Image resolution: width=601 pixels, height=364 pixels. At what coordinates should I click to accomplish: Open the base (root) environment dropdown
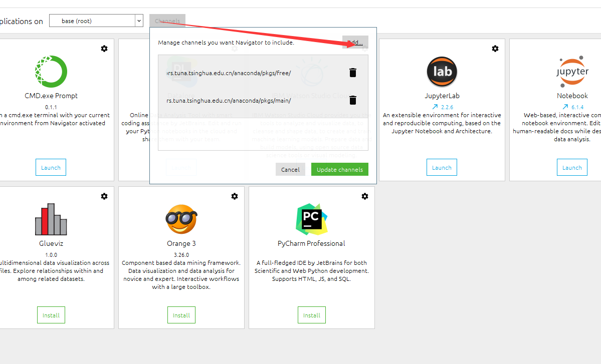(x=96, y=21)
